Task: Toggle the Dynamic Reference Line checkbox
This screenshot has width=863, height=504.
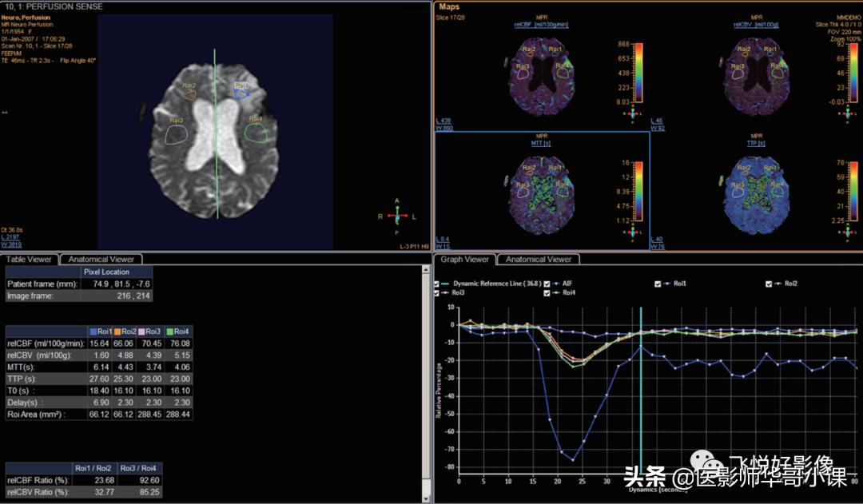Action: click(436, 284)
